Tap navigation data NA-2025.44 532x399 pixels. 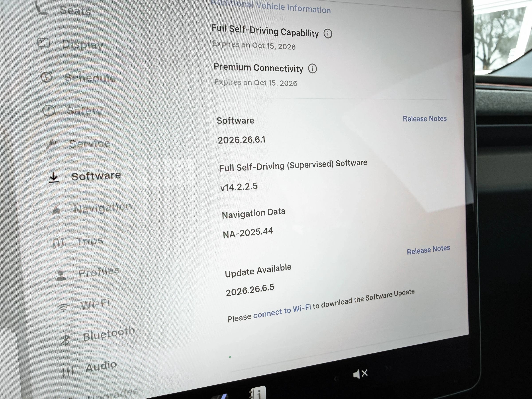point(248,233)
